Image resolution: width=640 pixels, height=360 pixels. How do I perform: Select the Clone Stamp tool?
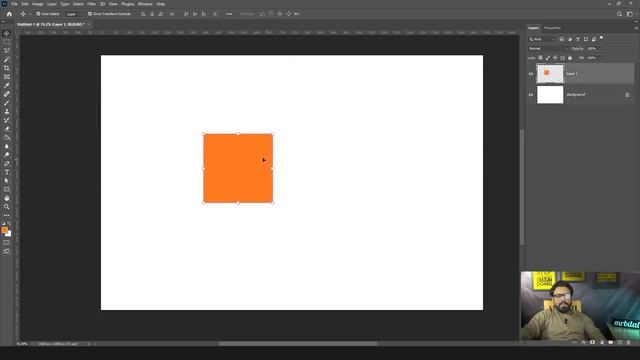click(x=7, y=111)
